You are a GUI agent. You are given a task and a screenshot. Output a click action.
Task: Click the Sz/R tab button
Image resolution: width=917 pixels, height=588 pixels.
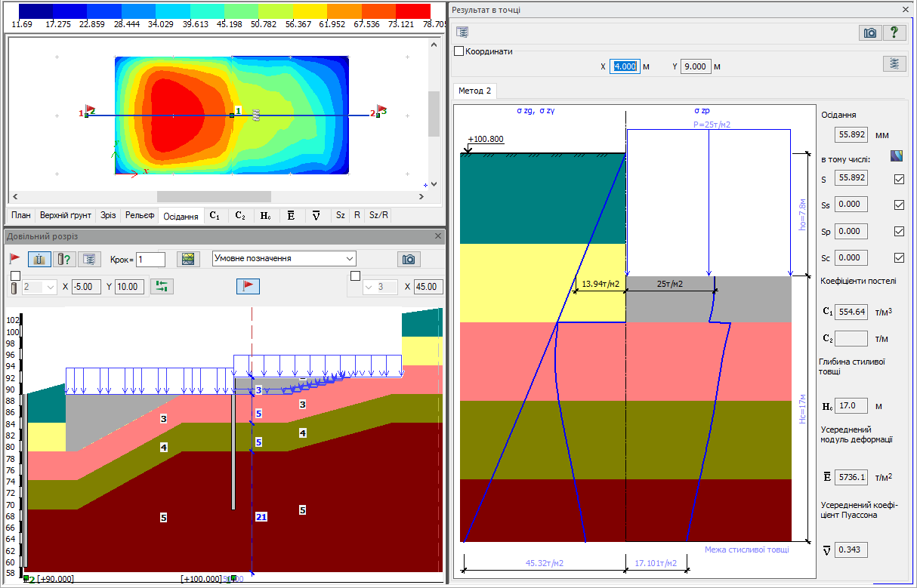(378, 215)
